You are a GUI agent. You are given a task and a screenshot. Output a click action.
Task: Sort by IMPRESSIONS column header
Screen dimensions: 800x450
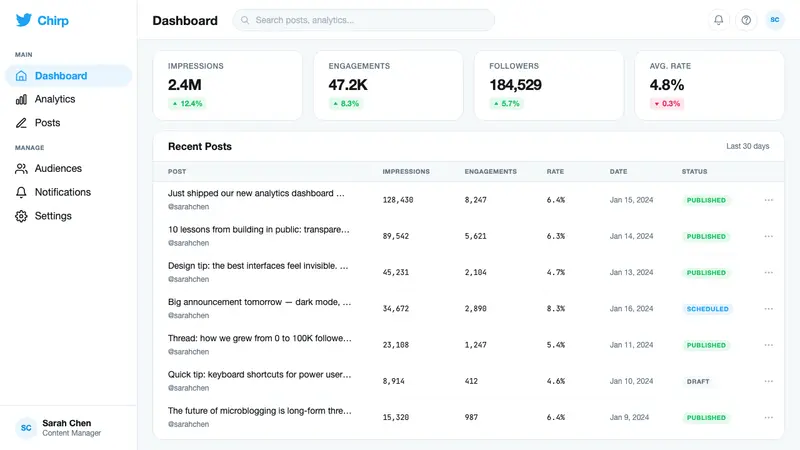pyautogui.click(x=406, y=172)
